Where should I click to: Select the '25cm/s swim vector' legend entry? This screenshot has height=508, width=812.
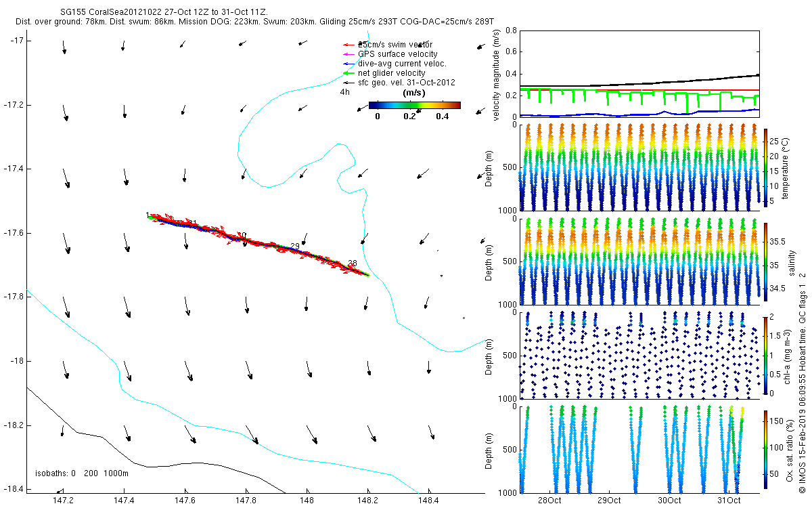click(x=389, y=45)
